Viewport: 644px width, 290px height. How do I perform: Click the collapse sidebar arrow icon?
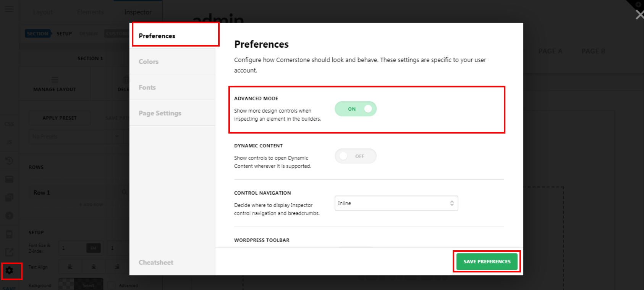[x=9, y=216]
